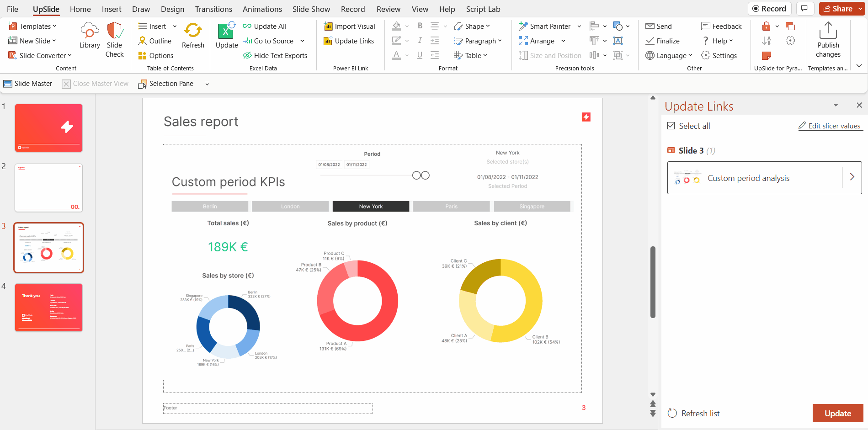Expand the Templates dropdown

coord(53,26)
